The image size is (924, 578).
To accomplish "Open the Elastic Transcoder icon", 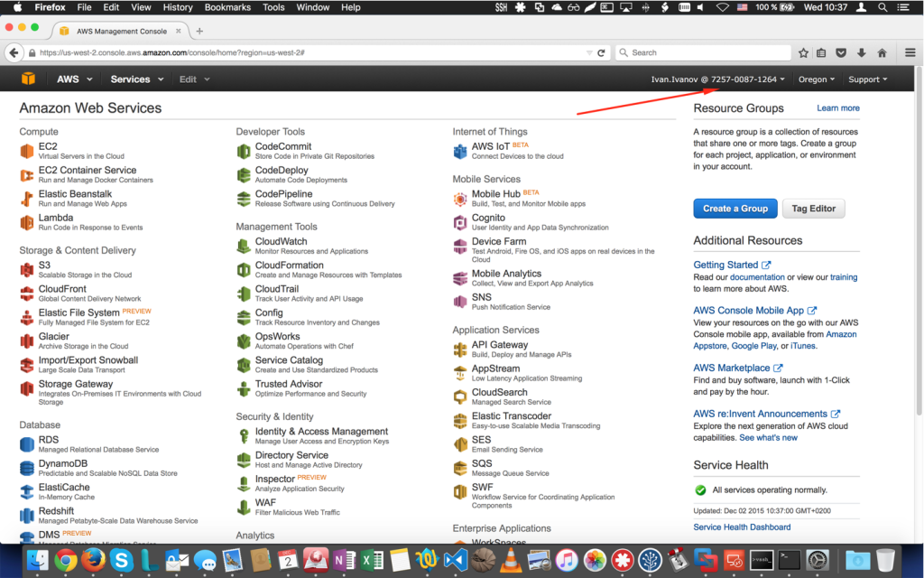I will click(460, 421).
